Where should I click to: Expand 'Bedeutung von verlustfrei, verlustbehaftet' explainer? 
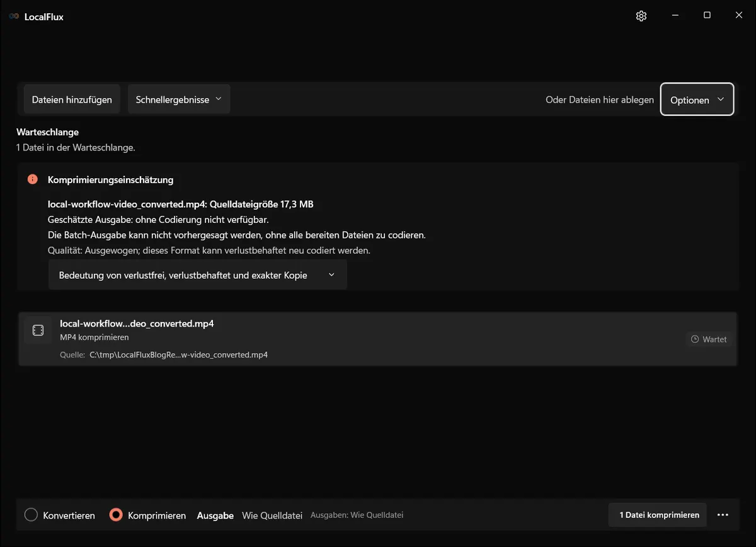click(x=198, y=275)
